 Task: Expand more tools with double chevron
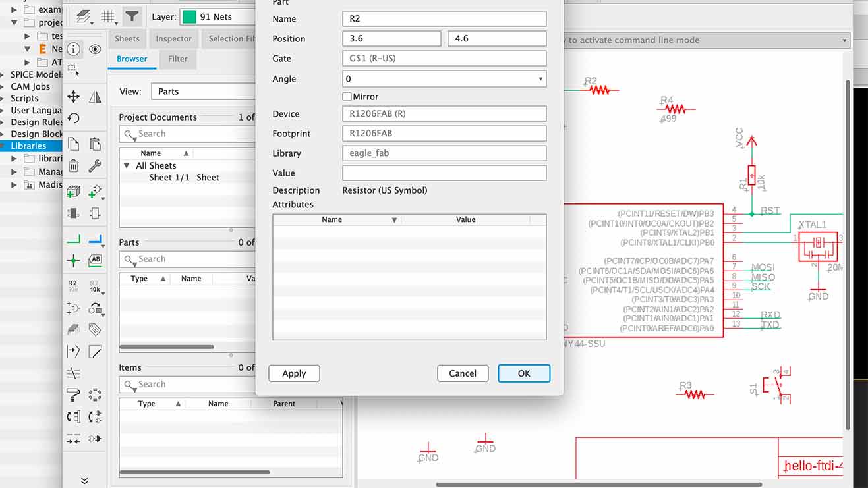(x=84, y=481)
